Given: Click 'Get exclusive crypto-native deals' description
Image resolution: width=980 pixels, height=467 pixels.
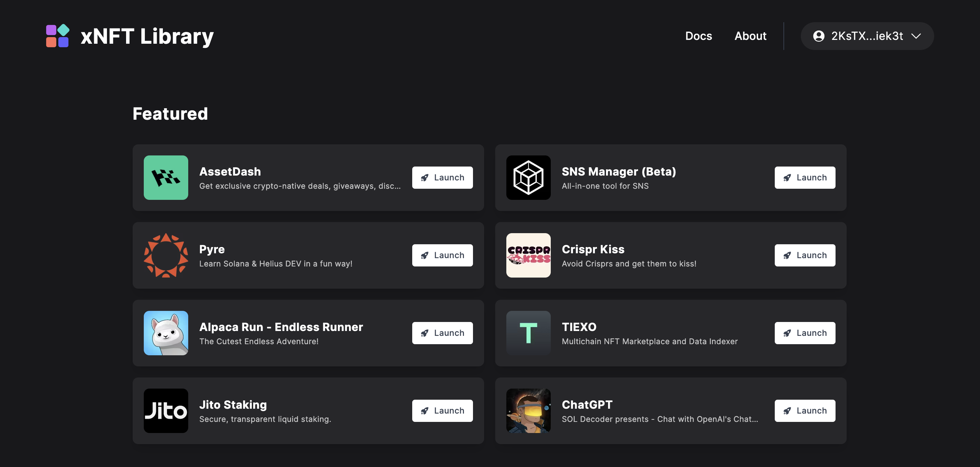Looking at the screenshot, I should [300, 186].
